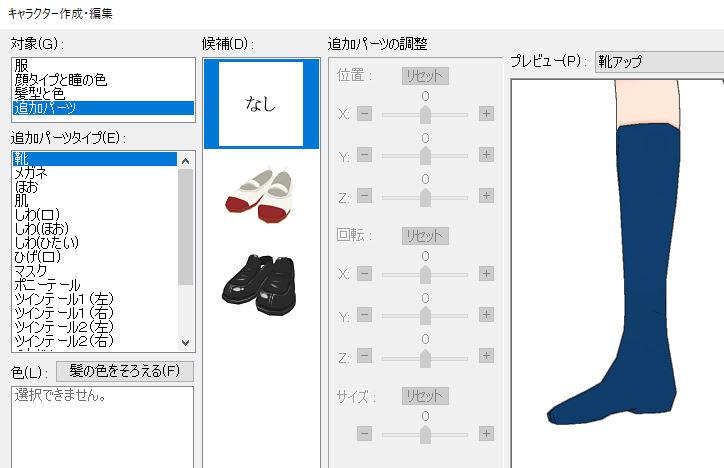Click the position リセット button
The image size is (724, 468).
(425, 76)
